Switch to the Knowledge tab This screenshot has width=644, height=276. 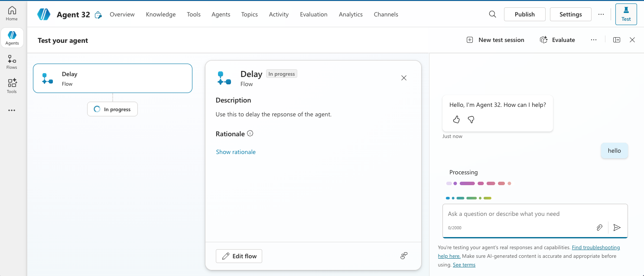(161, 14)
